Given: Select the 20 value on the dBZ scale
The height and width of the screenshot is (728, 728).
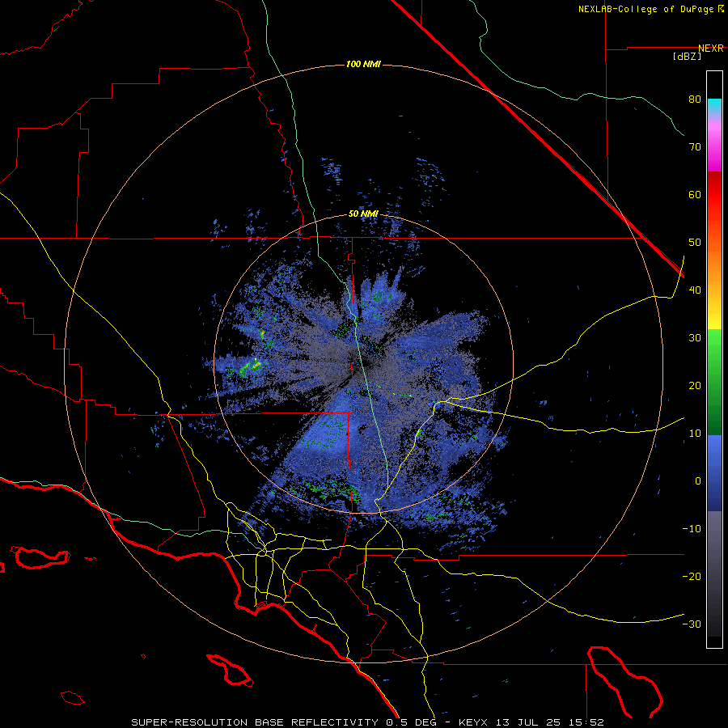Looking at the screenshot, I should point(695,387).
